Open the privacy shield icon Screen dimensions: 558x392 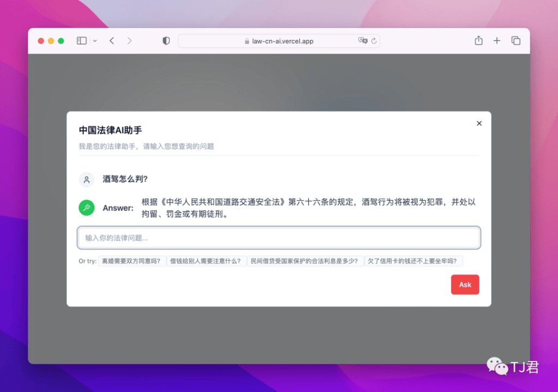166,41
